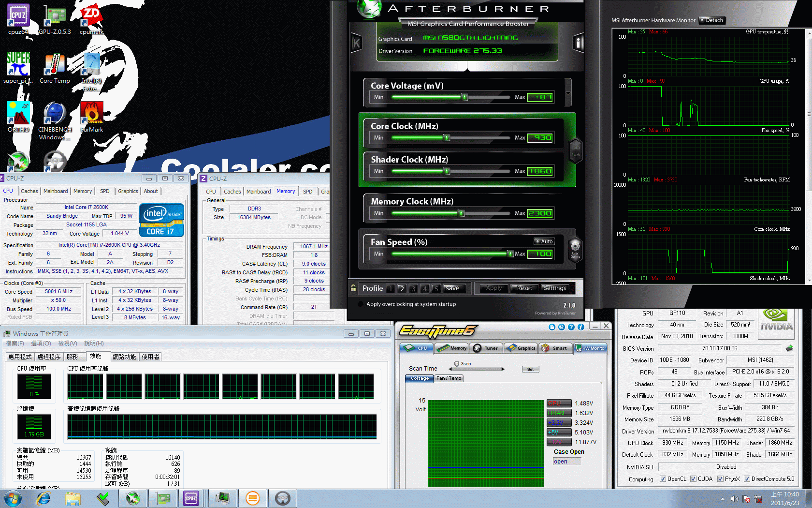
Task: Switch to Mainboard tab in left CPU-Z
Action: [56, 191]
